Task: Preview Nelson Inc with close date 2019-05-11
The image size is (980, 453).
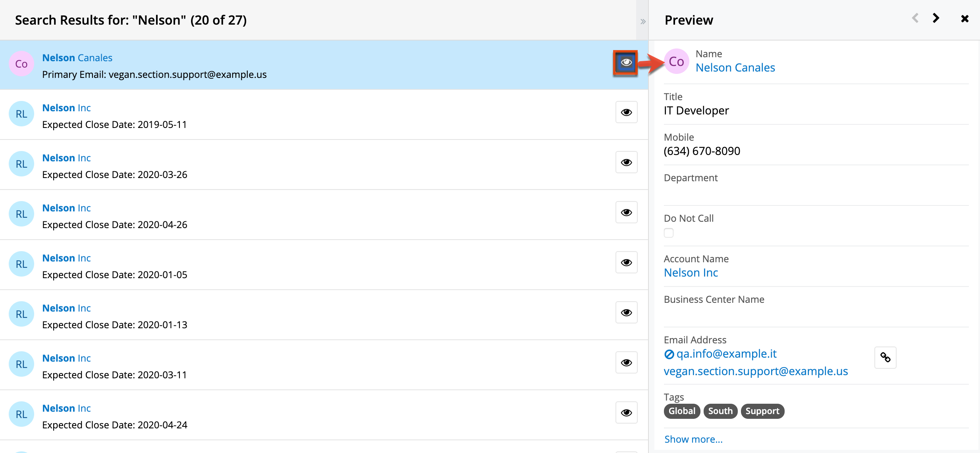Action: (x=626, y=112)
